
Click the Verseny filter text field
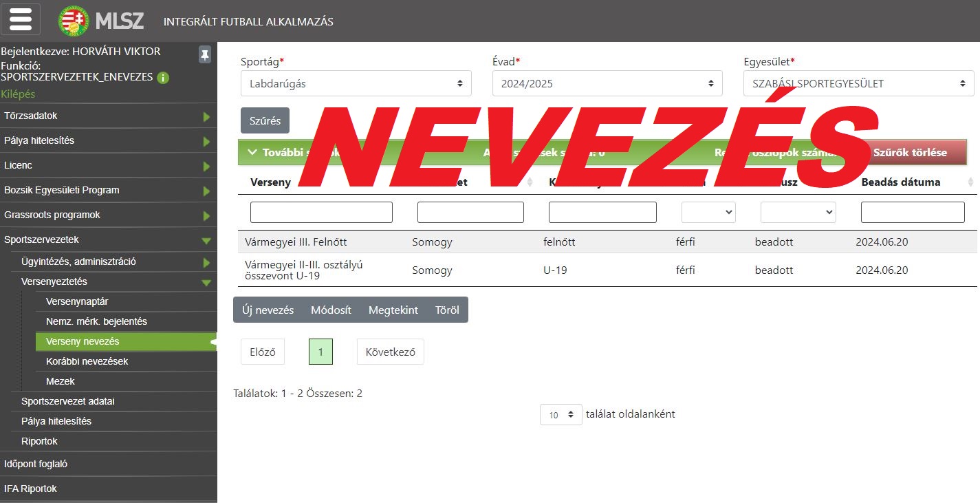pos(321,212)
